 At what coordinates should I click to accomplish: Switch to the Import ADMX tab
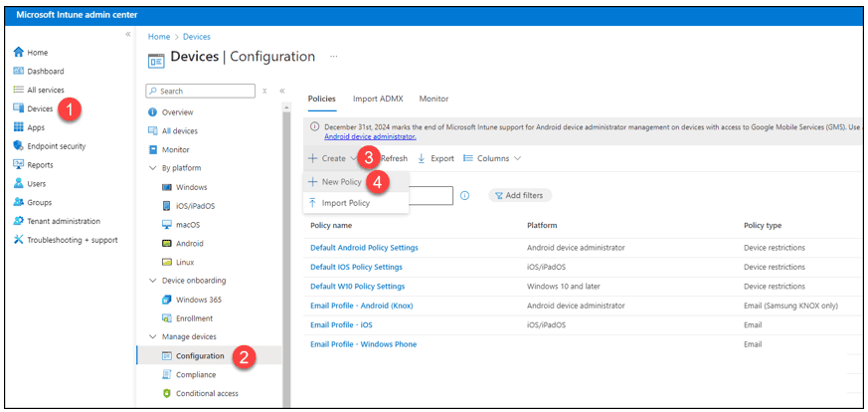click(x=378, y=100)
